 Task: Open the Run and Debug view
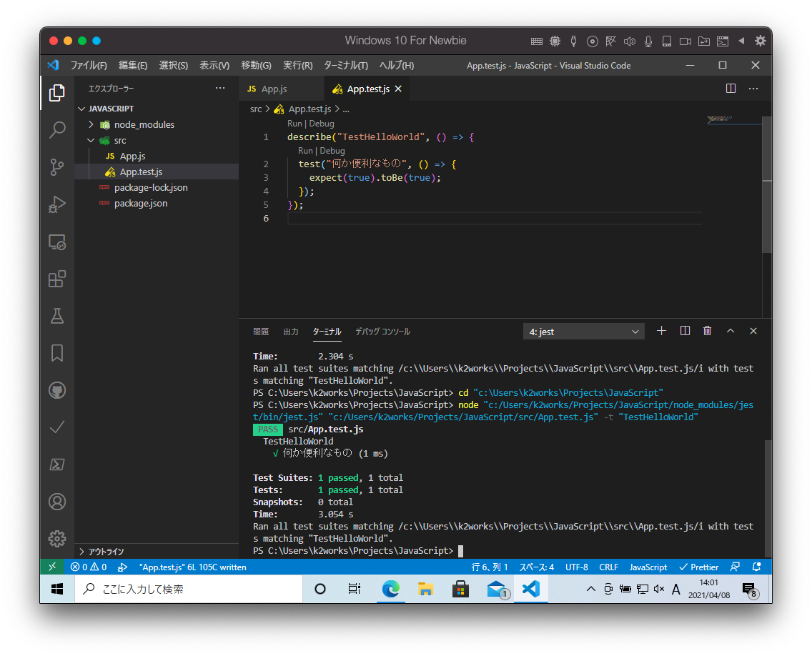pos(57,204)
